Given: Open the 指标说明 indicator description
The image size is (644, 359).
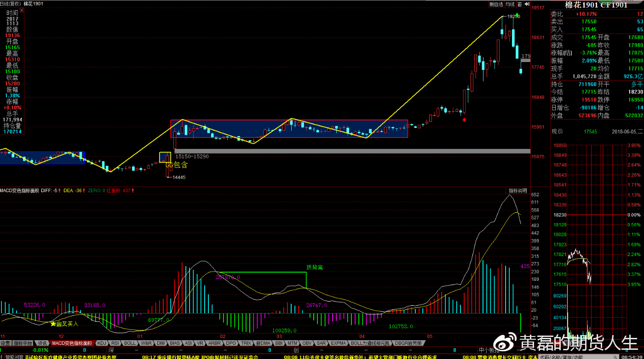Looking at the screenshot, I should (517, 191).
